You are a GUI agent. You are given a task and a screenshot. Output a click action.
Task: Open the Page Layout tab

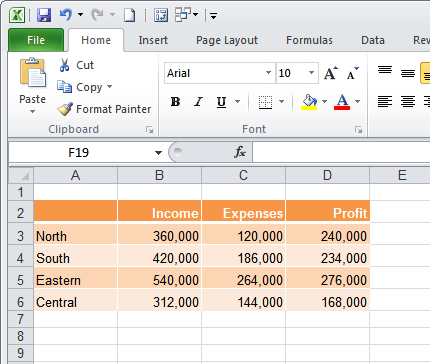[227, 40]
